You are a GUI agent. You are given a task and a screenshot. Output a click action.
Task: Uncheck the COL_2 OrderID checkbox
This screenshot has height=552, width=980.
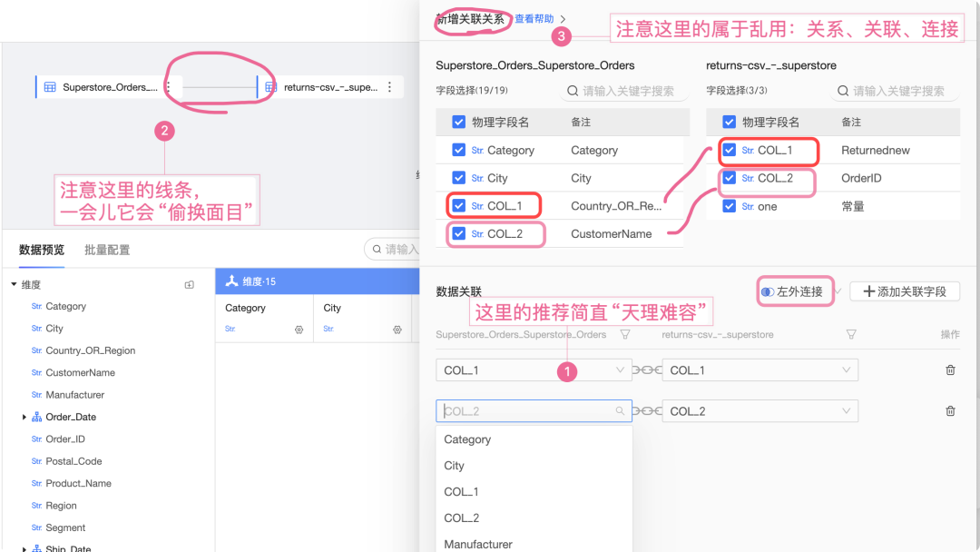click(730, 178)
